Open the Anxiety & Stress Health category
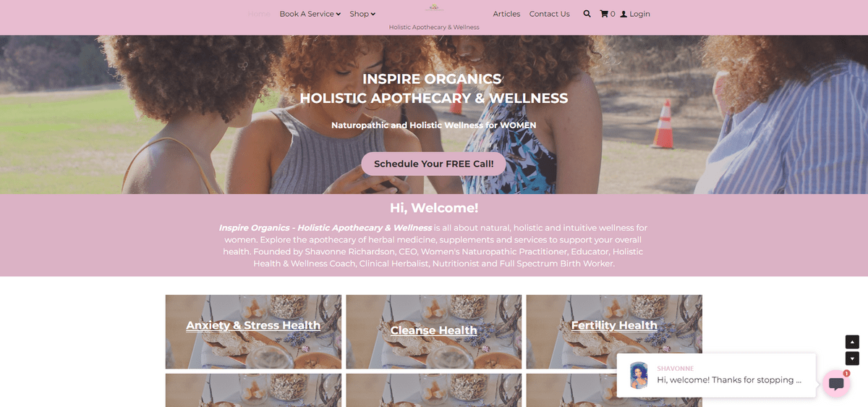This screenshot has height=407, width=868. pyautogui.click(x=253, y=326)
